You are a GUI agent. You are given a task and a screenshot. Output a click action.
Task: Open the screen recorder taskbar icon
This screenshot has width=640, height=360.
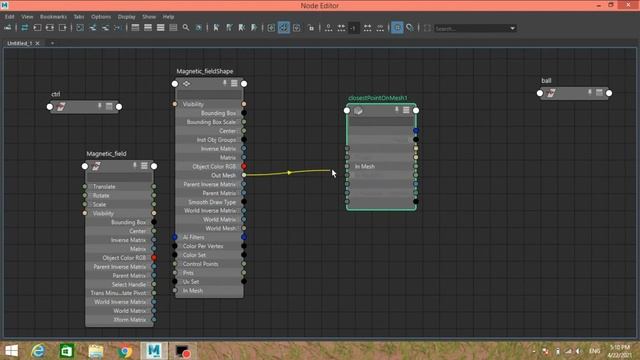182,351
